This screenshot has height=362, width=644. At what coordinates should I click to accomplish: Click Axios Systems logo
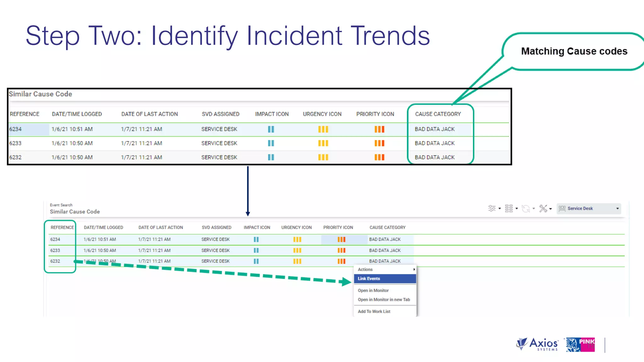click(538, 344)
